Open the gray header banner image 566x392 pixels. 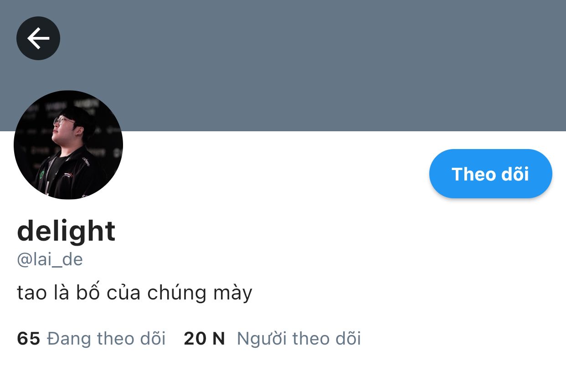click(x=283, y=66)
